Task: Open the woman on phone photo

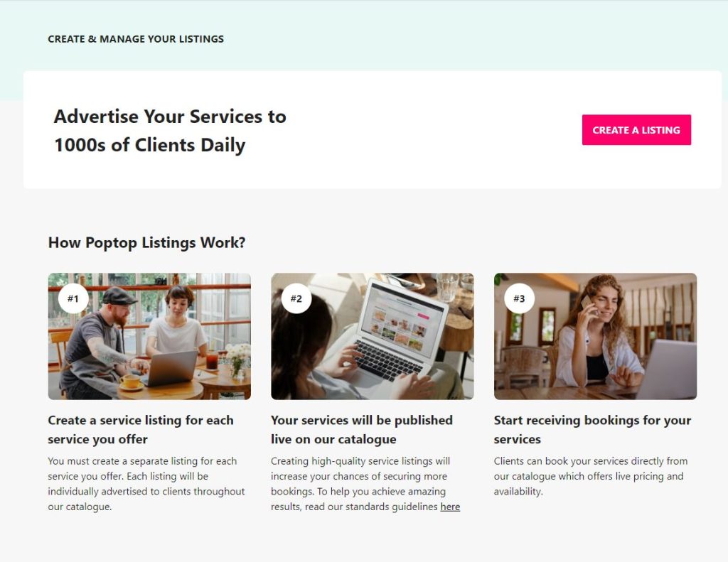Action: pyautogui.click(x=595, y=336)
